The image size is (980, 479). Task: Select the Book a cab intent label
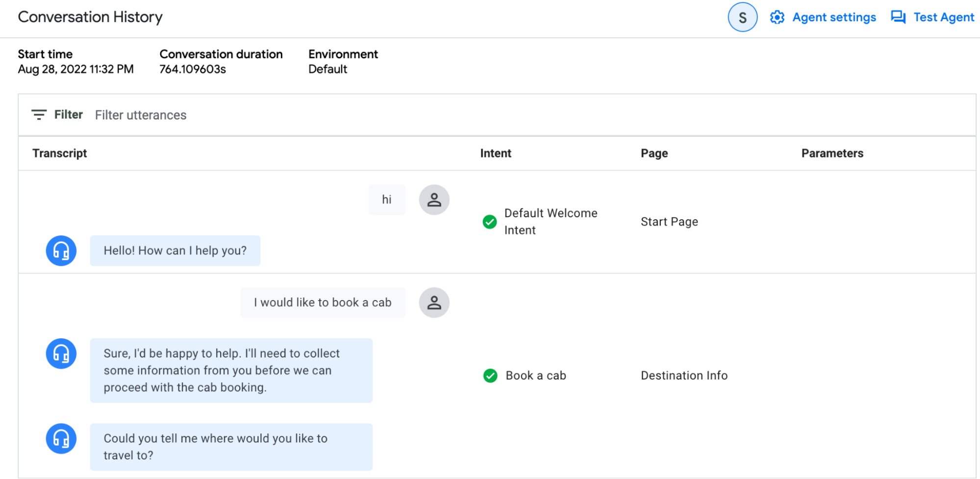pyautogui.click(x=535, y=376)
